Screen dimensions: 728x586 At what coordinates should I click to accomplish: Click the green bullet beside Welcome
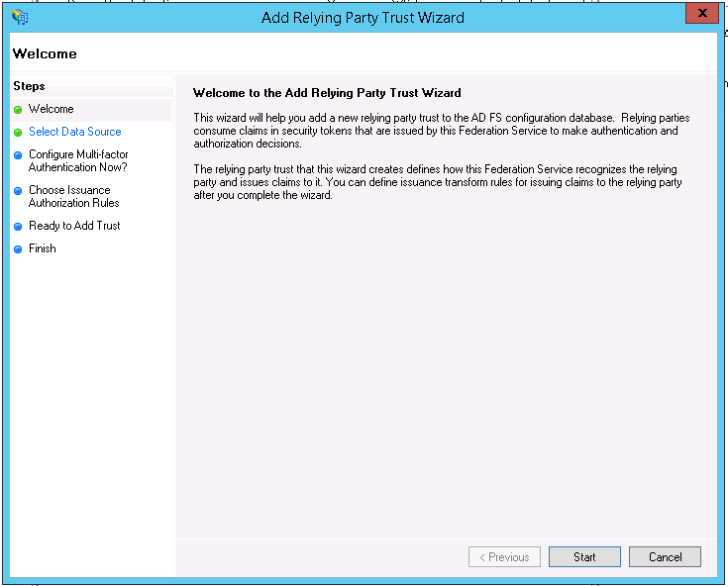pos(18,110)
